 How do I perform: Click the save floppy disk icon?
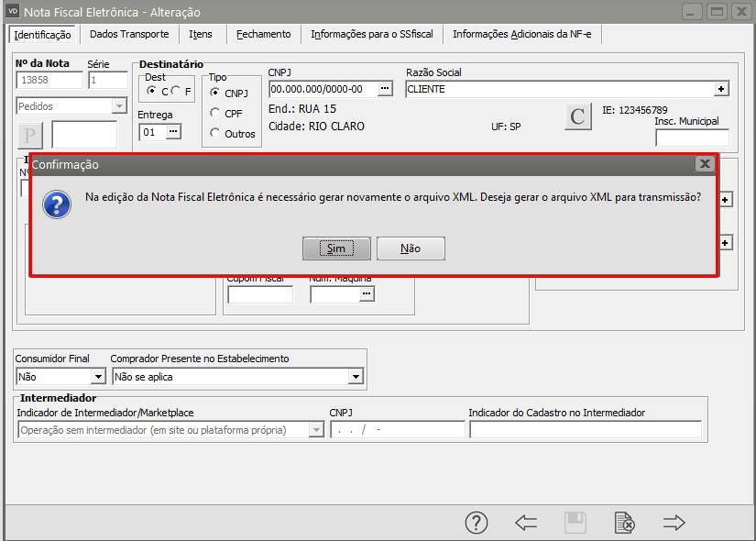click(x=575, y=523)
